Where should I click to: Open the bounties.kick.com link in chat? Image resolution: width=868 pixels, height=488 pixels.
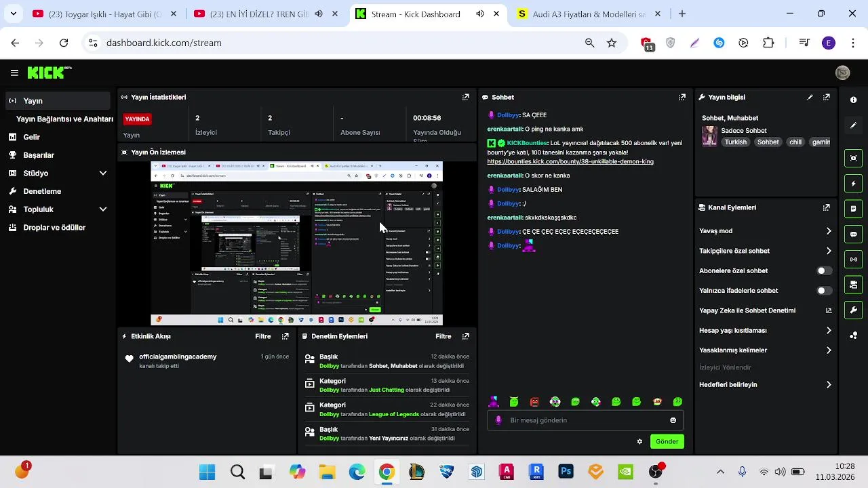570,162
